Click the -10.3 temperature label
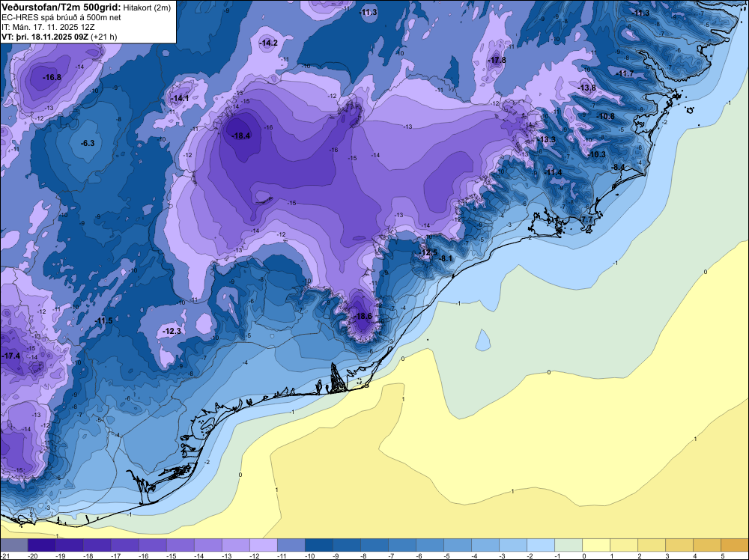The height and width of the screenshot is (560, 749). pos(597,154)
